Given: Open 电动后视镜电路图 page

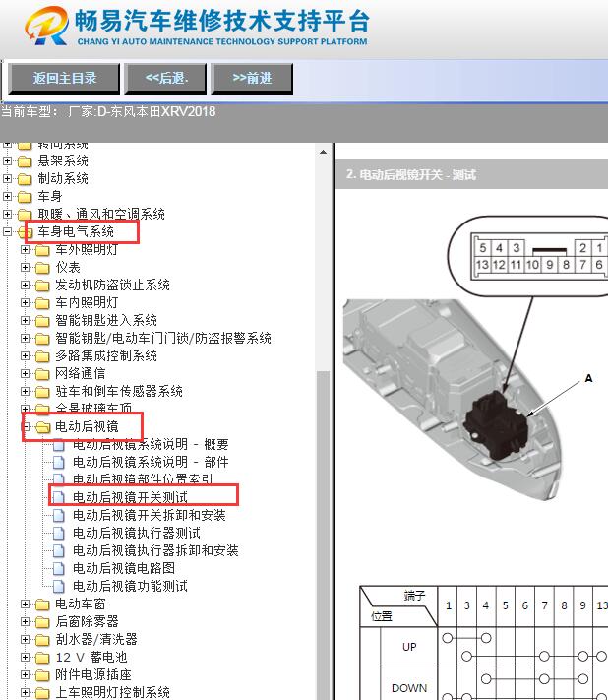Looking at the screenshot, I should (x=124, y=568).
